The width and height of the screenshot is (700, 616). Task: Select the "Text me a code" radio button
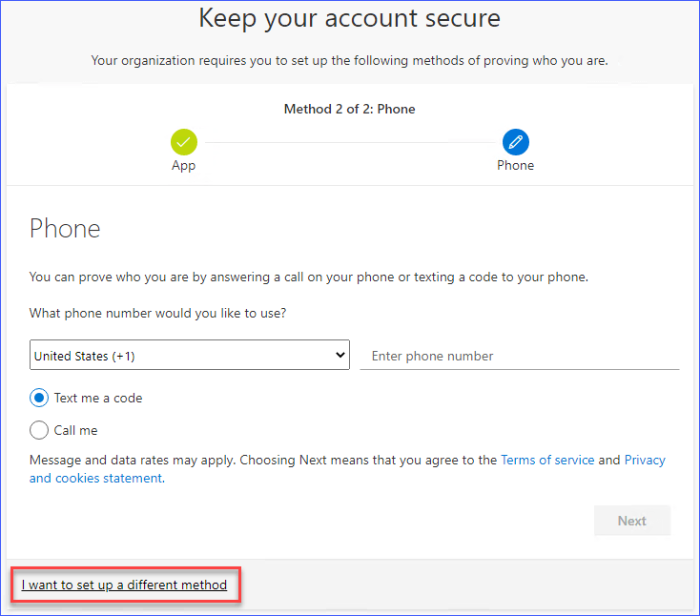[x=39, y=398]
